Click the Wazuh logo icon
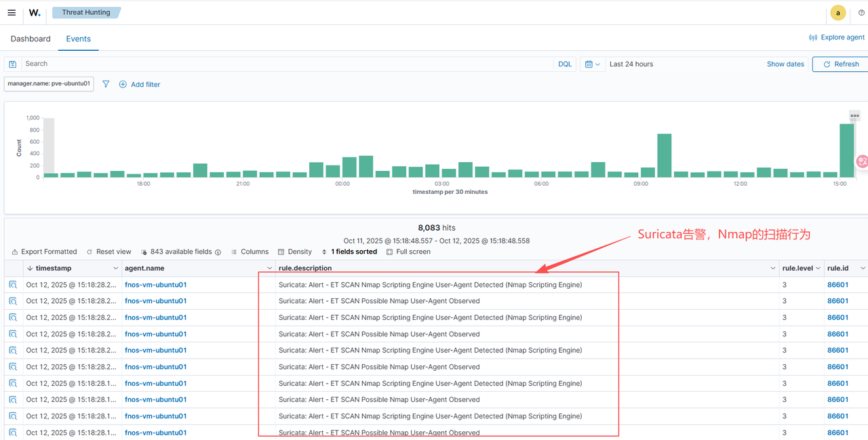The image size is (868, 440). [x=35, y=13]
